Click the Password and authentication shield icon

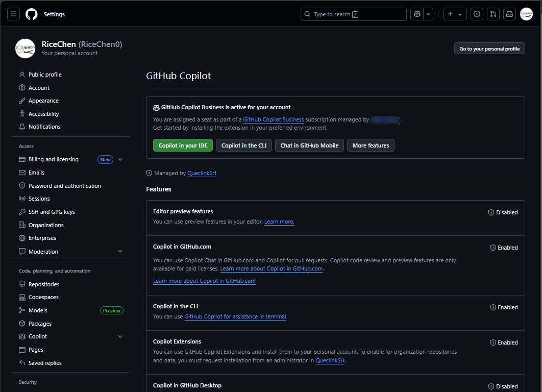click(x=22, y=186)
